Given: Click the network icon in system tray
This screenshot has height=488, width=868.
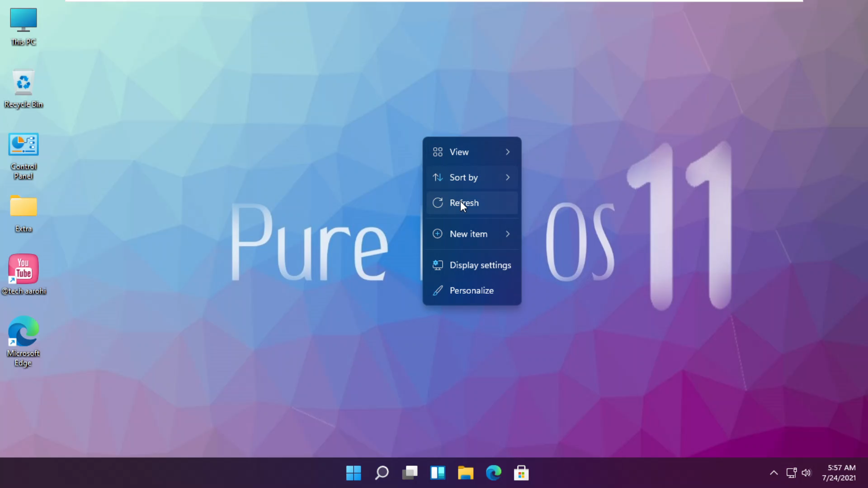Looking at the screenshot, I should click(792, 473).
